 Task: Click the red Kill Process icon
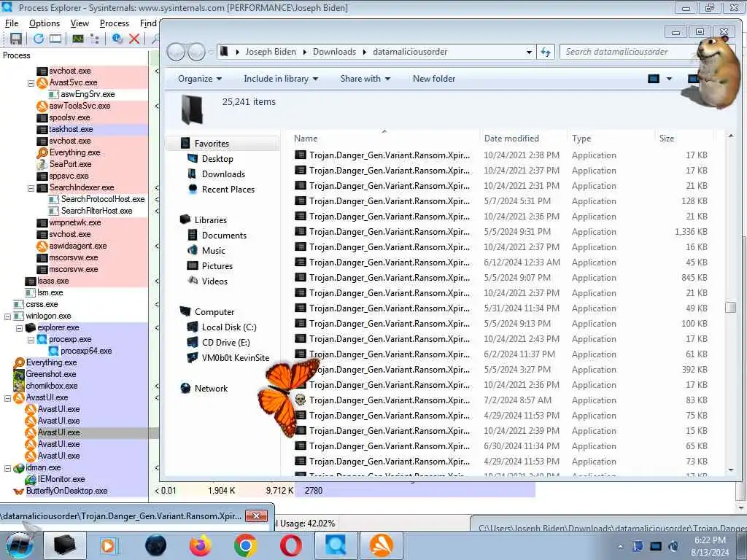(134, 39)
